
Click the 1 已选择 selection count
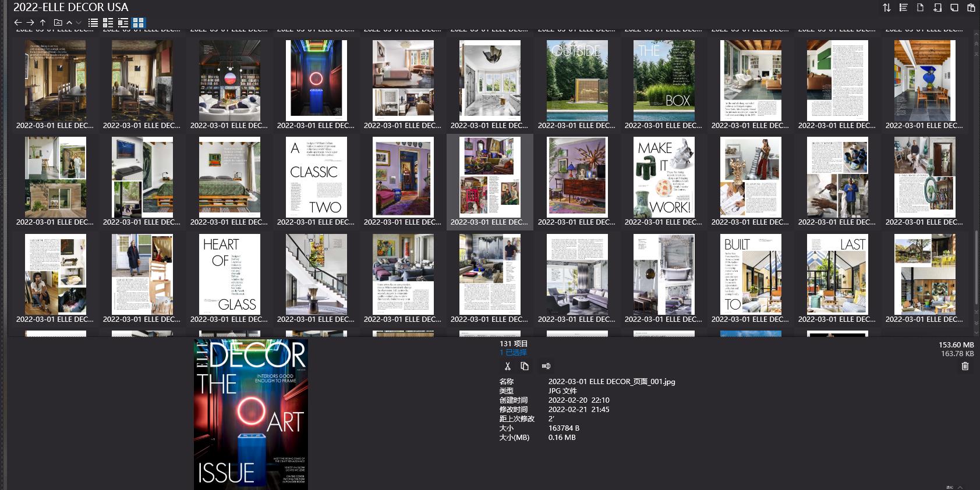513,353
